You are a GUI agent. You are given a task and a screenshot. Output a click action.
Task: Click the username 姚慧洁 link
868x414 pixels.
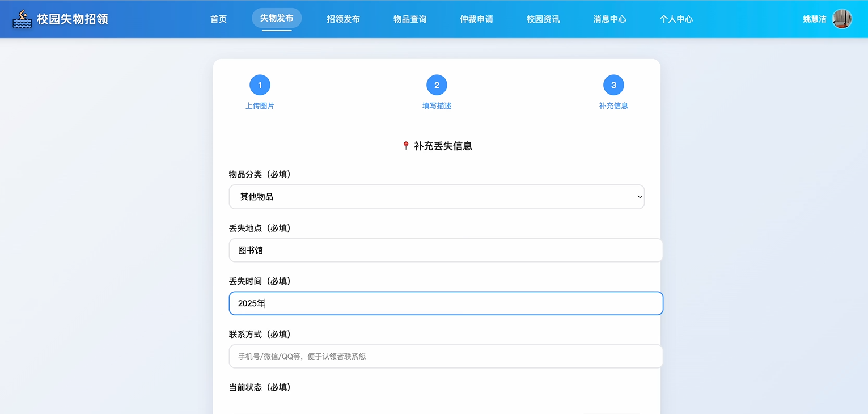point(814,19)
